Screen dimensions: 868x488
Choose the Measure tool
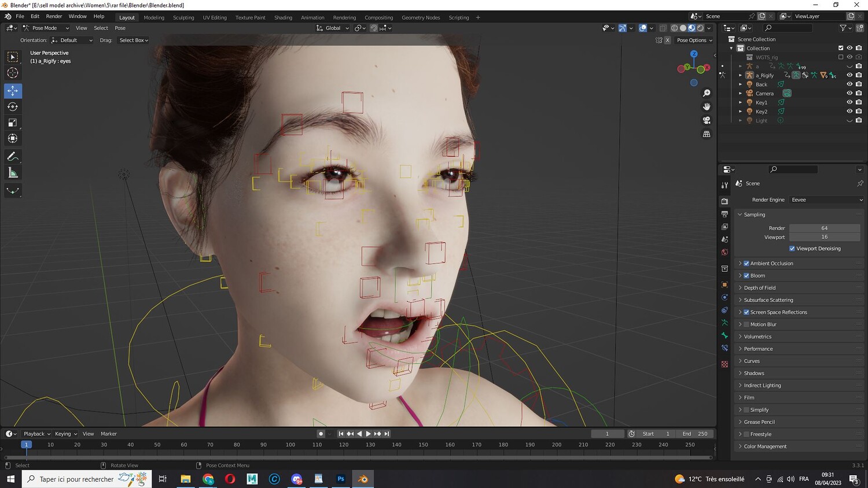(12, 173)
